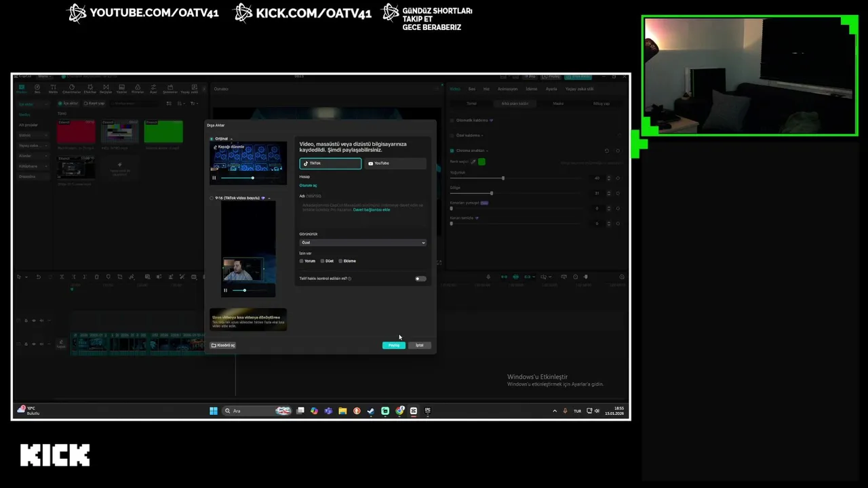Collapse the 9:16 preview section
Viewport: 868px width, 488px height.
click(269, 198)
